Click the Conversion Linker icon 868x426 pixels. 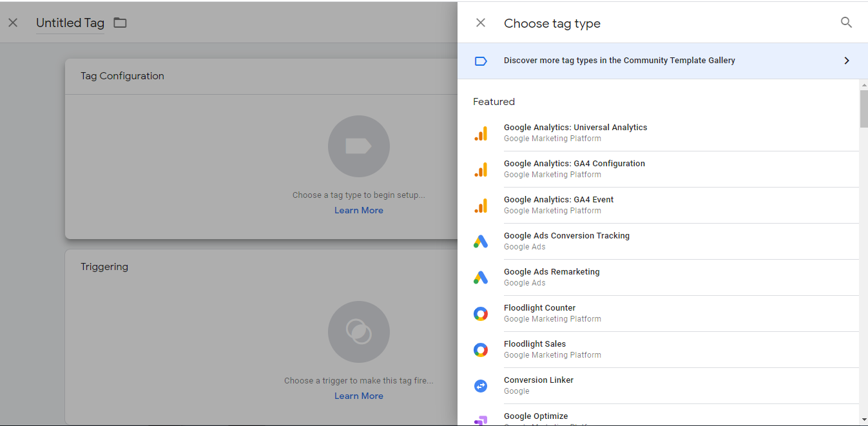481,386
